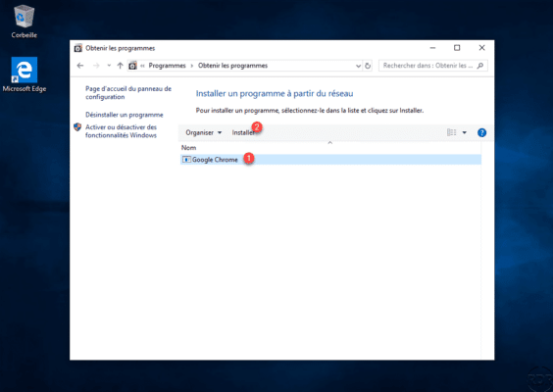Show recent locations dropdown arrow
553x392 pixels.
click(109, 66)
